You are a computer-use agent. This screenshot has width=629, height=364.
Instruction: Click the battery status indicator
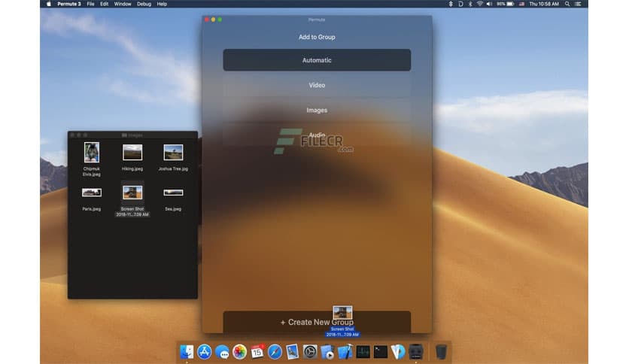pyautogui.click(x=506, y=4)
